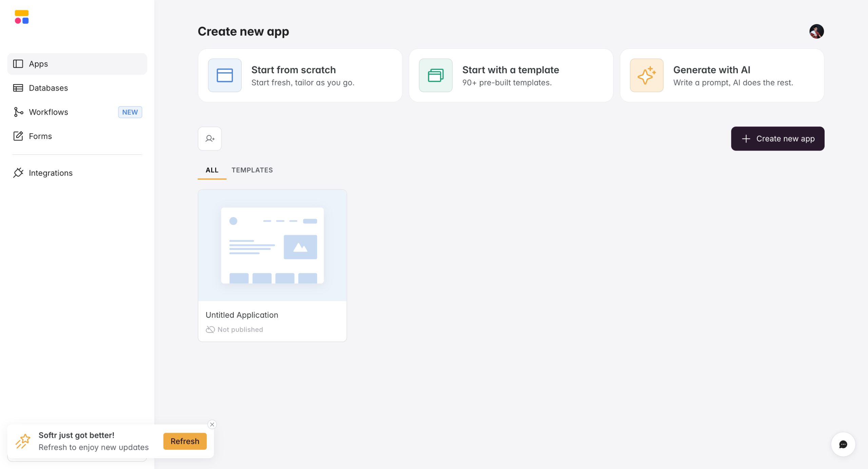Click the Refresh button
This screenshot has width=868, height=469.
[x=185, y=441]
